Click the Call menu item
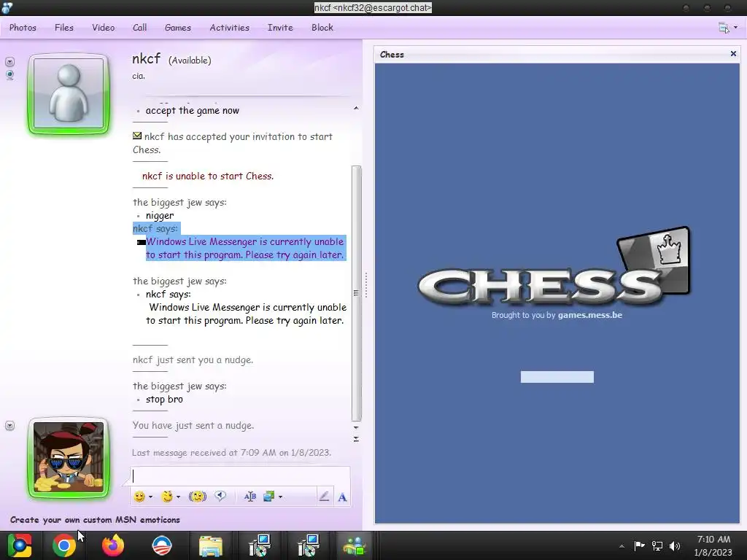 139,28
